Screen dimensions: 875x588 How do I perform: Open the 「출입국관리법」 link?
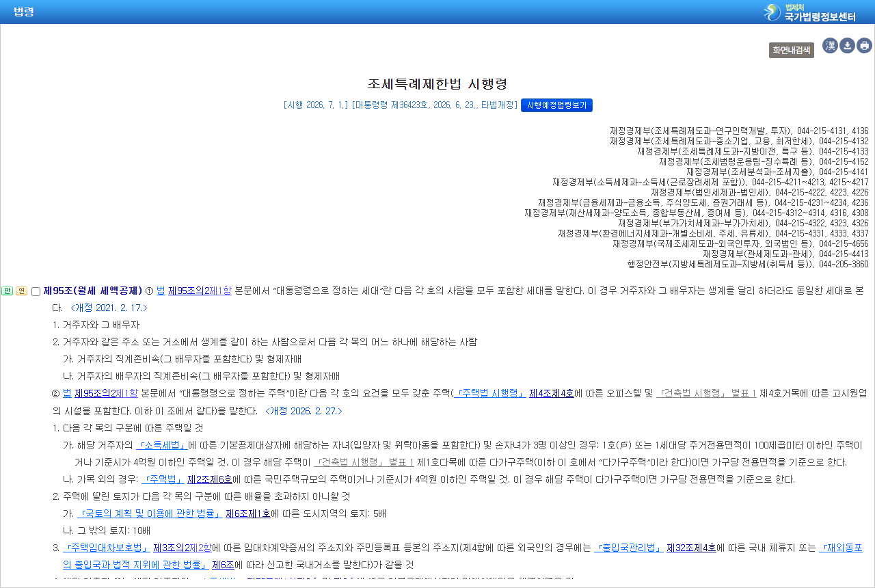(629, 548)
